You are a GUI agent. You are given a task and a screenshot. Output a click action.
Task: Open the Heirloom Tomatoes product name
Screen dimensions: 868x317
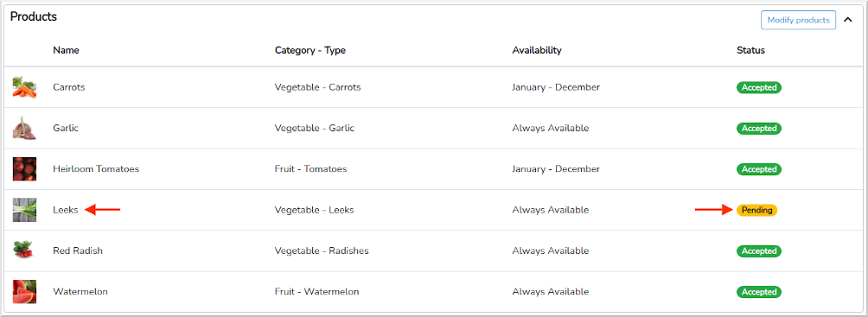click(96, 169)
